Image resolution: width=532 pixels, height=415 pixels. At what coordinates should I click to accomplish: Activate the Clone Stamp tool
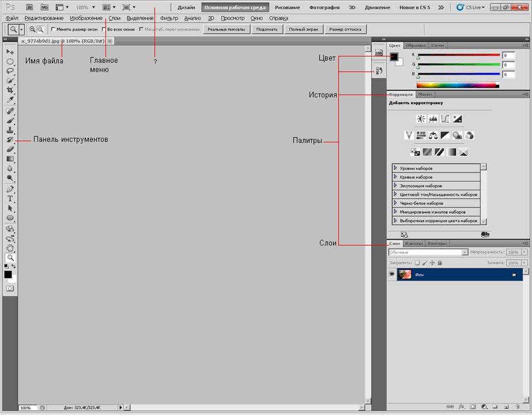click(x=10, y=130)
